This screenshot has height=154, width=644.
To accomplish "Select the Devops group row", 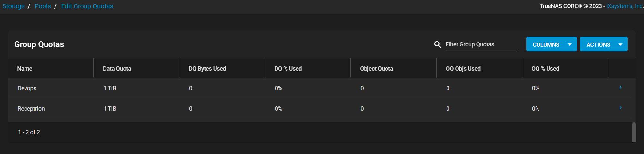I will (x=319, y=88).
